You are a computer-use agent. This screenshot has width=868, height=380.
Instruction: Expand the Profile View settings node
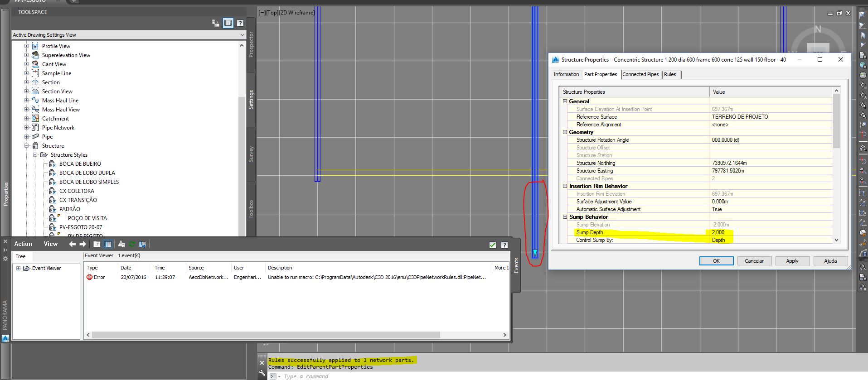pyautogui.click(x=27, y=46)
